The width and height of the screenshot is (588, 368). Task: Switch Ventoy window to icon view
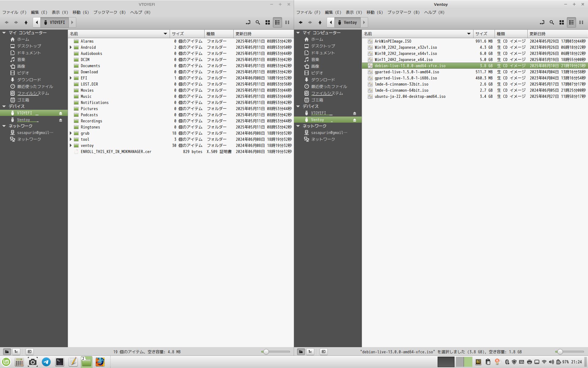click(x=562, y=22)
